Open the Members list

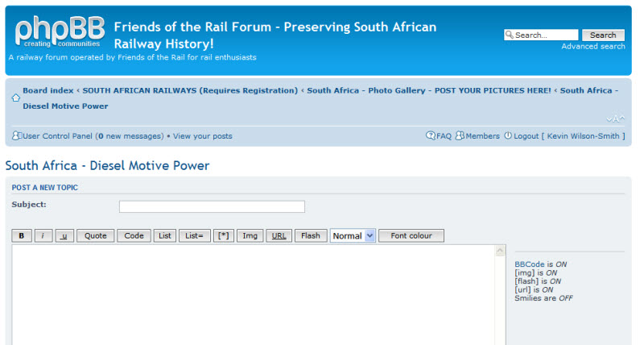tap(481, 136)
